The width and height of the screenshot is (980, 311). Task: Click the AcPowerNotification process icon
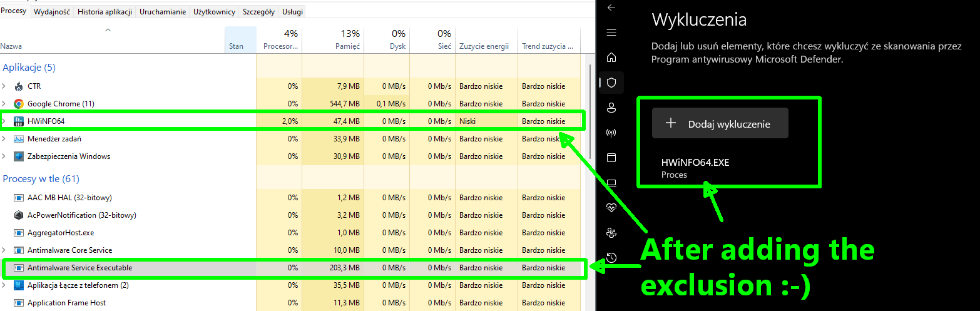(19, 215)
